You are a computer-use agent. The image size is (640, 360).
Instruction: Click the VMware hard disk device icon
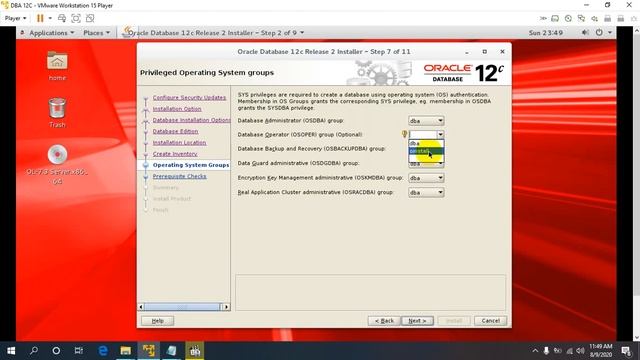click(555, 18)
